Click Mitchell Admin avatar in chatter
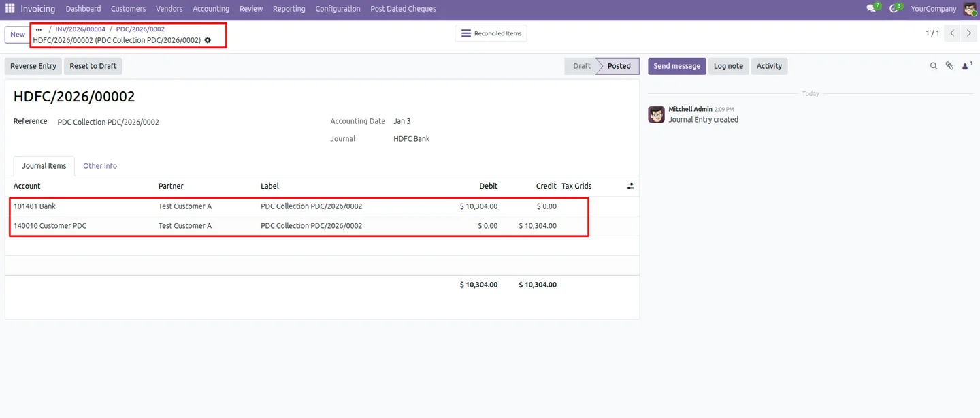Screen dimensions: 980x418 (x=656, y=114)
